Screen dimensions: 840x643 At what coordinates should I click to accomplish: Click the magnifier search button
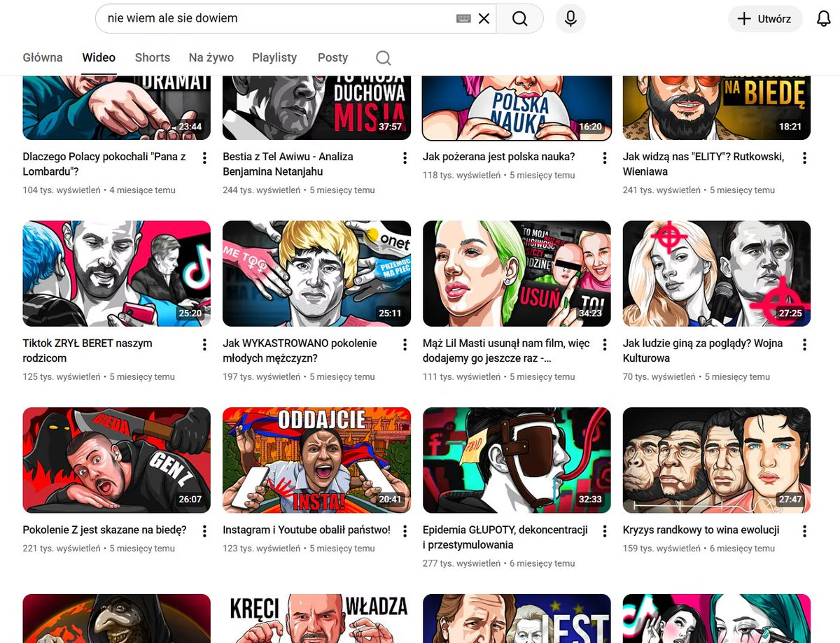click(519, 19)
